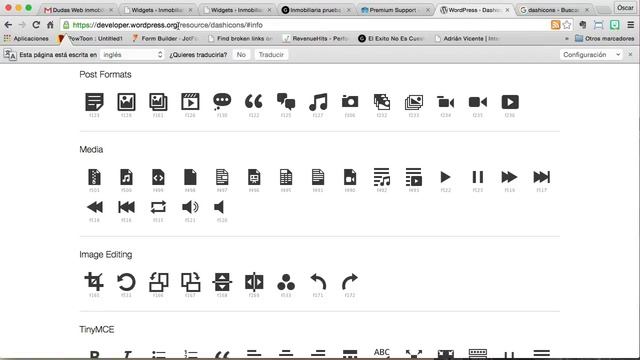The width and height of the screenshot is (640, 360).
Task: Click the undo arrow dashicon
Action: 318,282
